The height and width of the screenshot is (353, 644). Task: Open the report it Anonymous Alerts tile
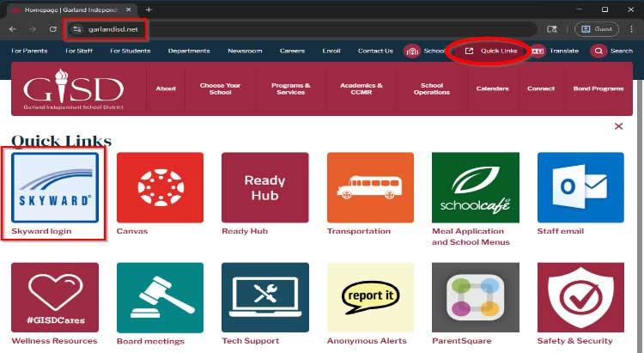click(x=370, y=297)
